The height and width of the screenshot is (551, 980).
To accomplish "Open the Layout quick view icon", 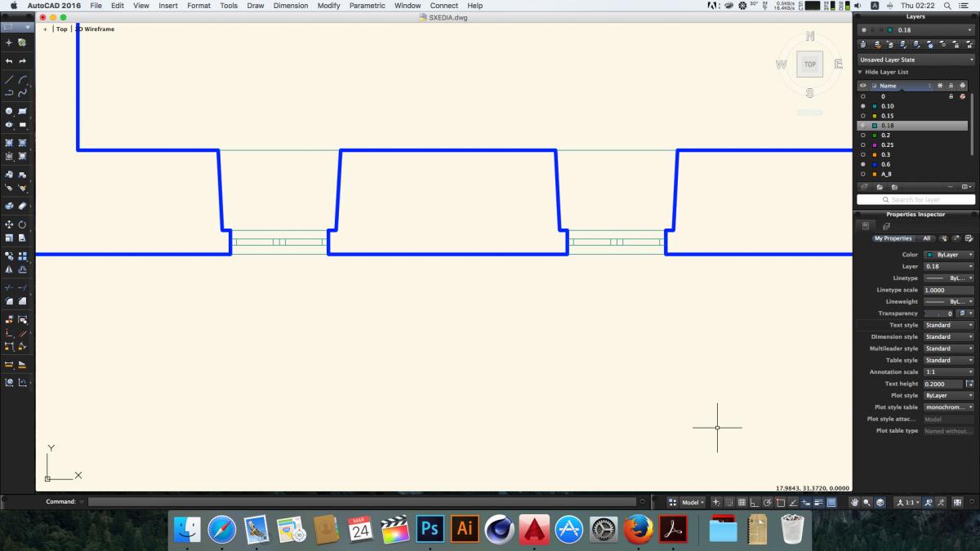I will point(672,502).
